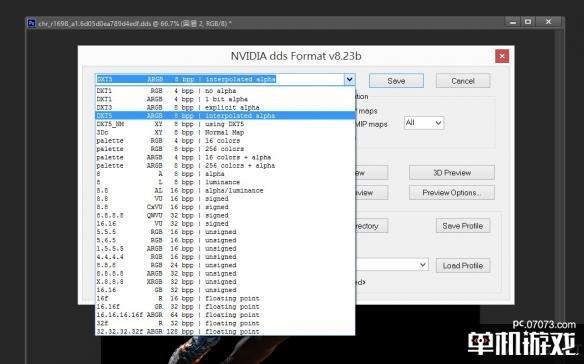
Task: Open the profile combo box beside Load Profile
Action: (392, 265)
